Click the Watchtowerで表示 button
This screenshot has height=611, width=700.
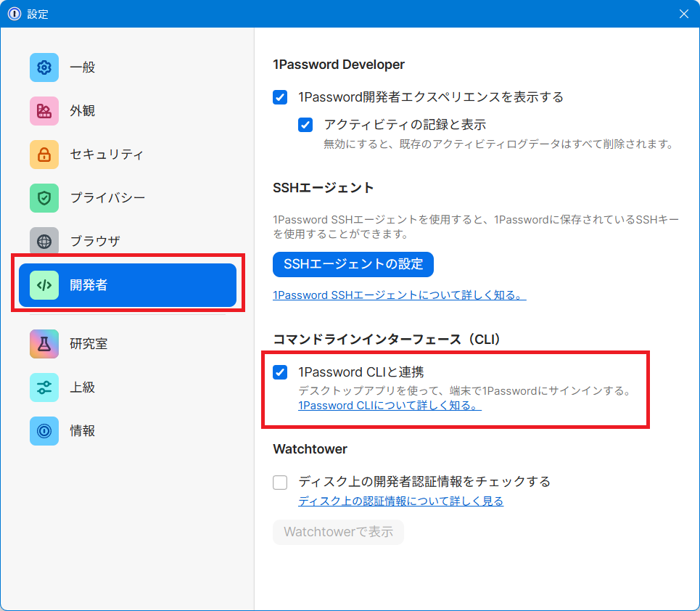click(x=338, y=532)
